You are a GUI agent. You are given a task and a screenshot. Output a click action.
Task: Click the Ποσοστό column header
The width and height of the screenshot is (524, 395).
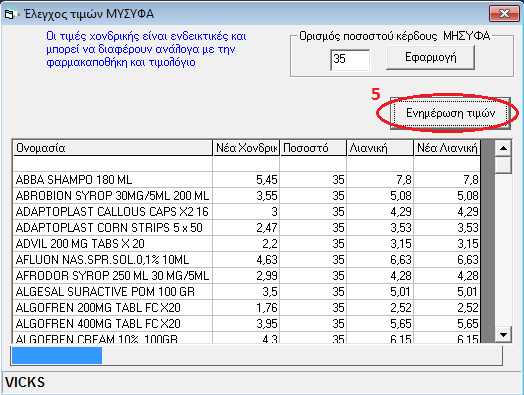point(313,148)
